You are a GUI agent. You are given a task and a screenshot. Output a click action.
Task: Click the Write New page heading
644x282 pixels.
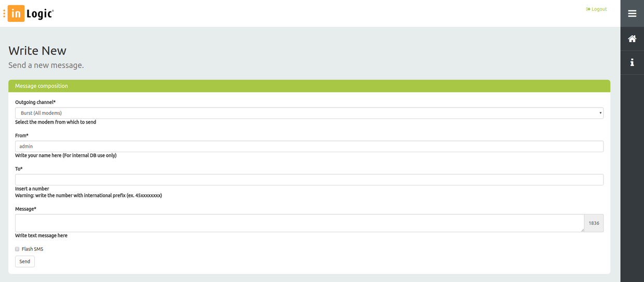(37, 51)
